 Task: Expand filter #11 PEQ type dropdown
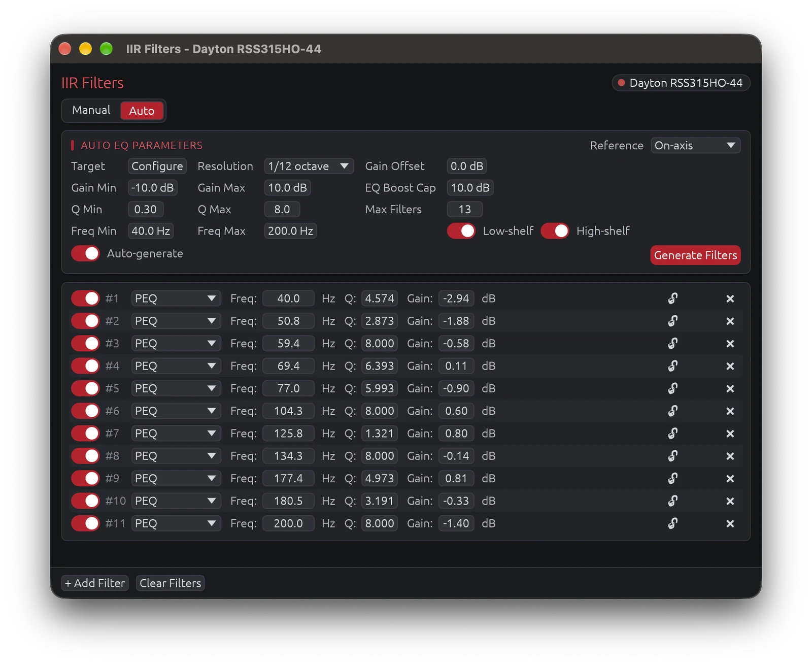tap(176, 523)
